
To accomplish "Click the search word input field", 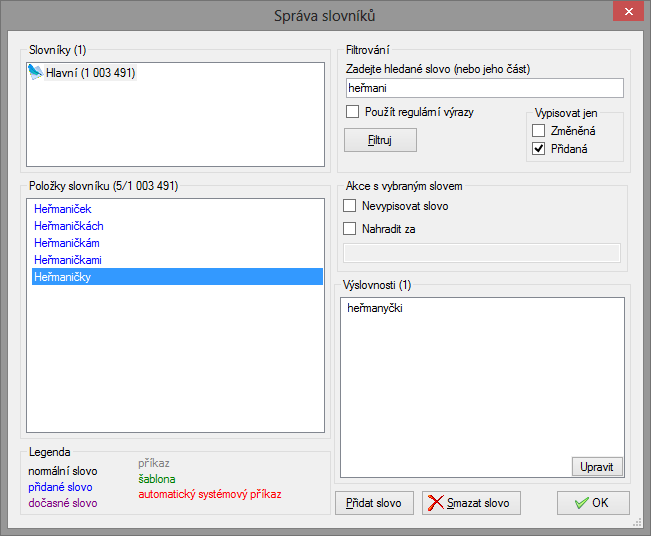I will click(x=485, y=88).
